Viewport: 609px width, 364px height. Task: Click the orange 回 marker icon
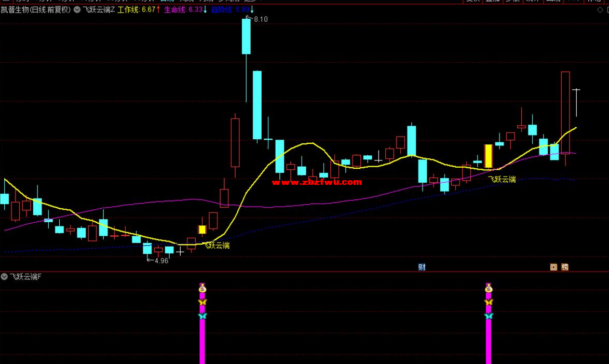pyautogui.click(x=553, y=267)
